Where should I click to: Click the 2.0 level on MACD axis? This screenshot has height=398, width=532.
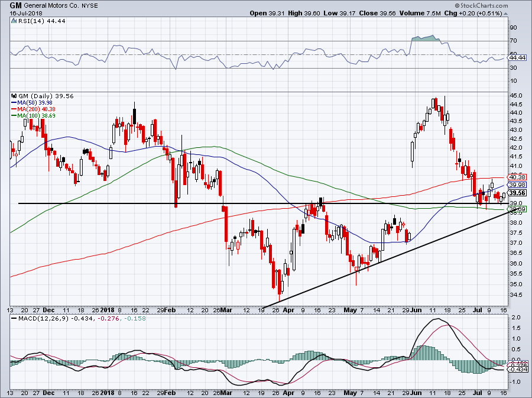(516, 318)
